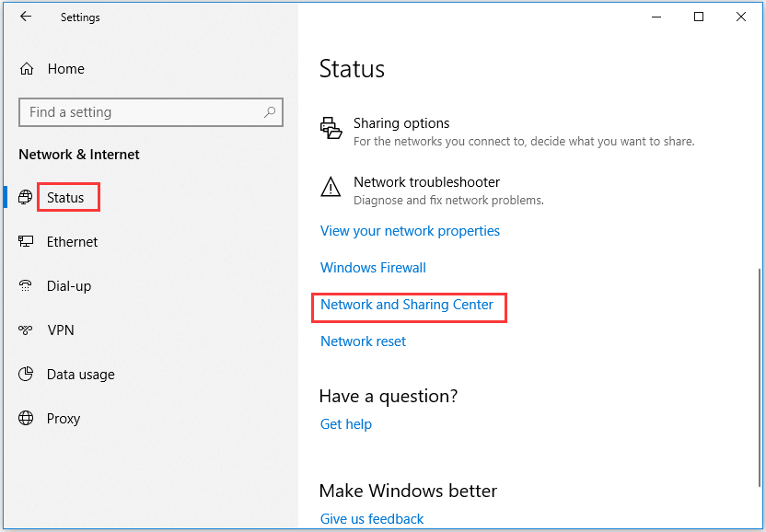Click the back arrow in Settings
Screen dimensions: 766x532
pyautogui.click(x=26, y=17)
